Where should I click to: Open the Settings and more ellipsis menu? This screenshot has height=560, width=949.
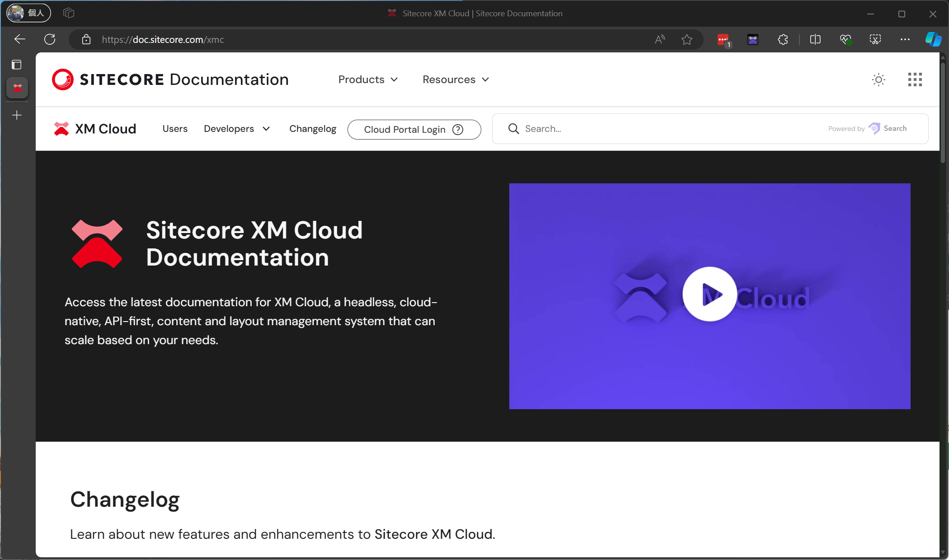(905, 39)
